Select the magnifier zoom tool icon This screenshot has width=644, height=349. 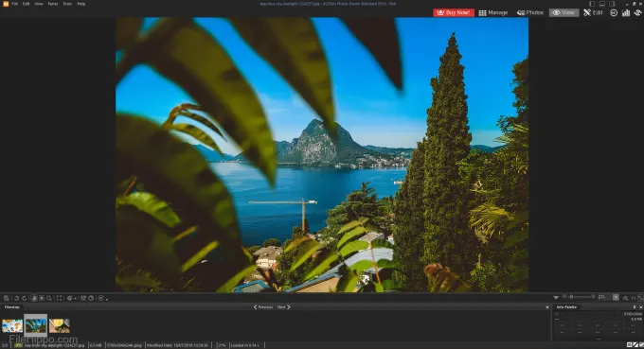tap(49, 298)
